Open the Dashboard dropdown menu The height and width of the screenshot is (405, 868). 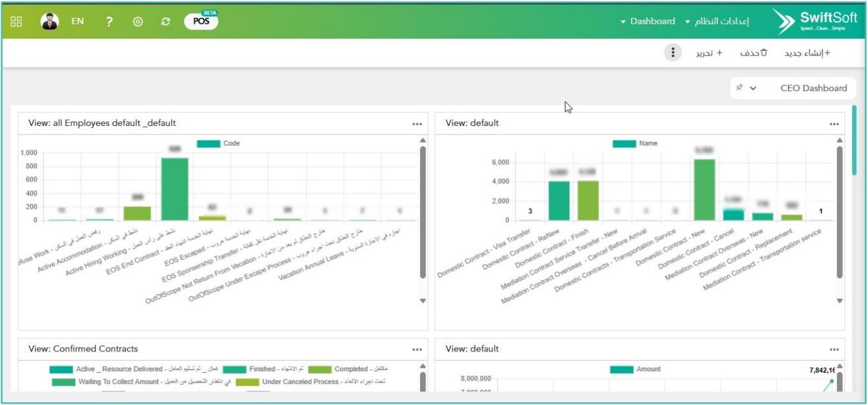click(x=648, y=21)
